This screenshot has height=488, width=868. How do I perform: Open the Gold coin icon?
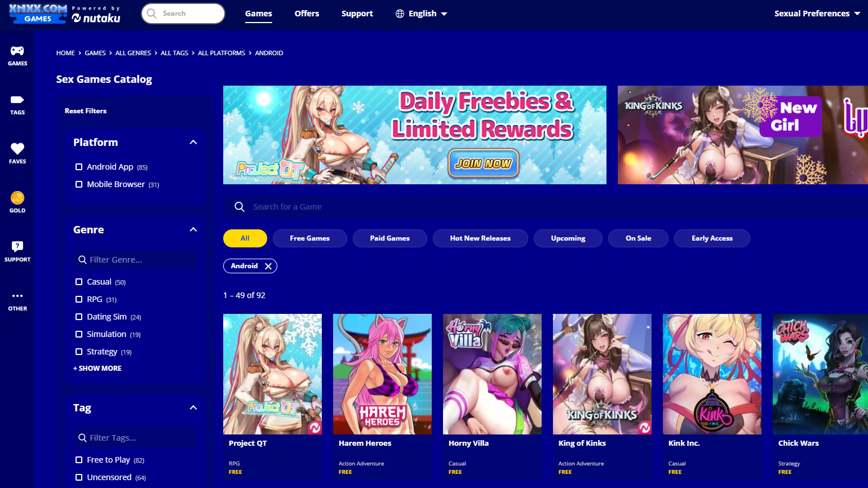point(17,198)
